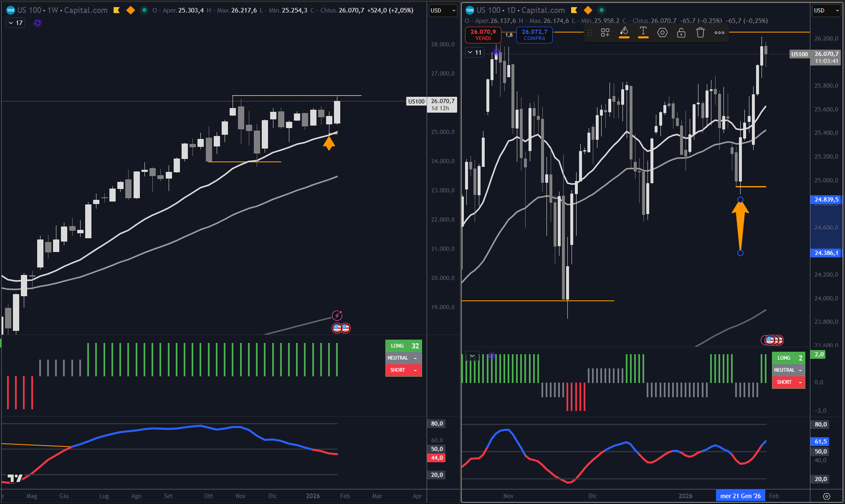Click the lightning event marker on weekly chart

337,315
